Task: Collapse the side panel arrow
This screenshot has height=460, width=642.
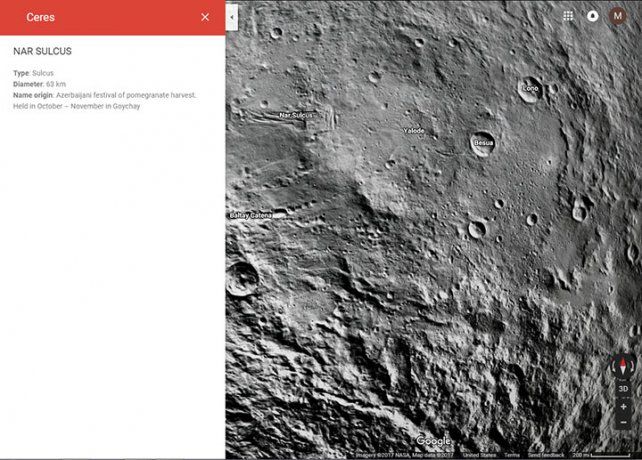Action: point(232,17)
